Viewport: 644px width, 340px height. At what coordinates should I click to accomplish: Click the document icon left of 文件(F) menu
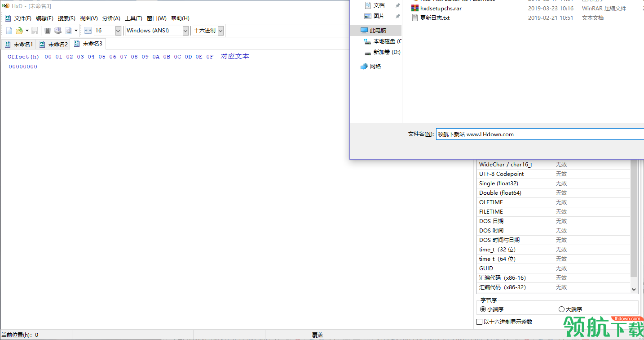[x=8, y=18]
